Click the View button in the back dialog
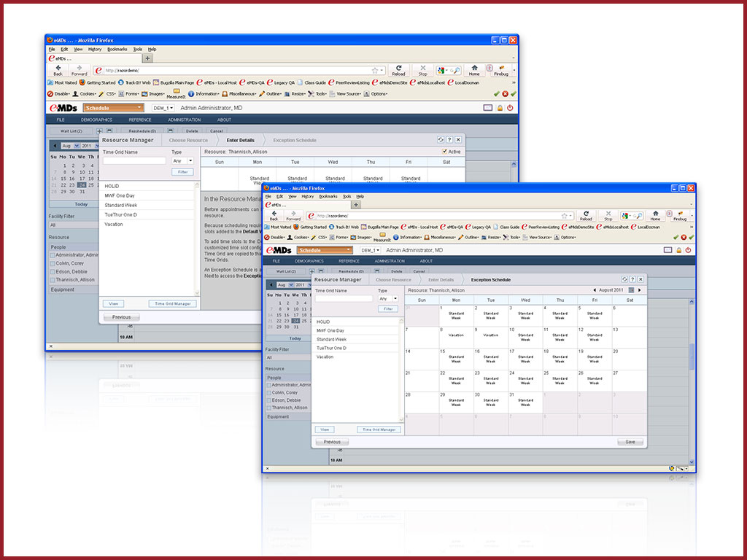 (113, 303)
